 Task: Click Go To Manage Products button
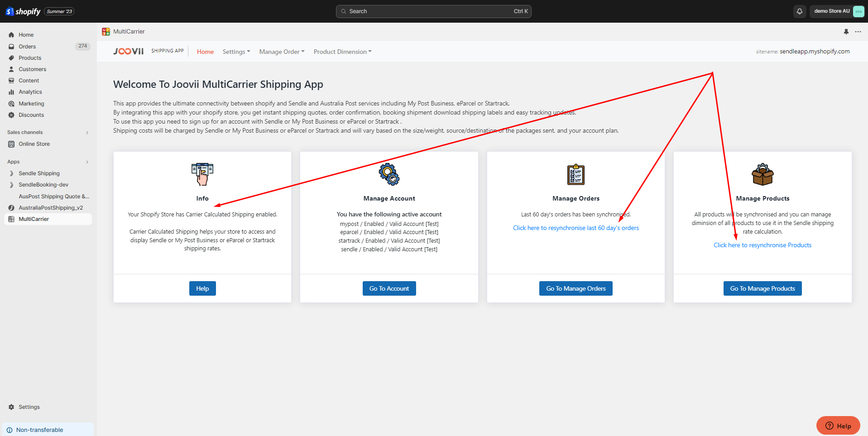pos(762,288)
